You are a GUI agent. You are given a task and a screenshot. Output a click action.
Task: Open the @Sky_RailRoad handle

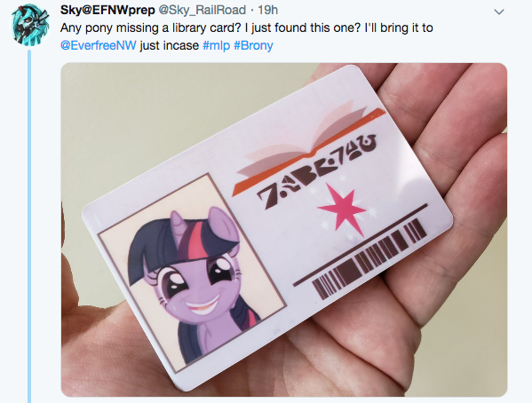coord(202,10)
